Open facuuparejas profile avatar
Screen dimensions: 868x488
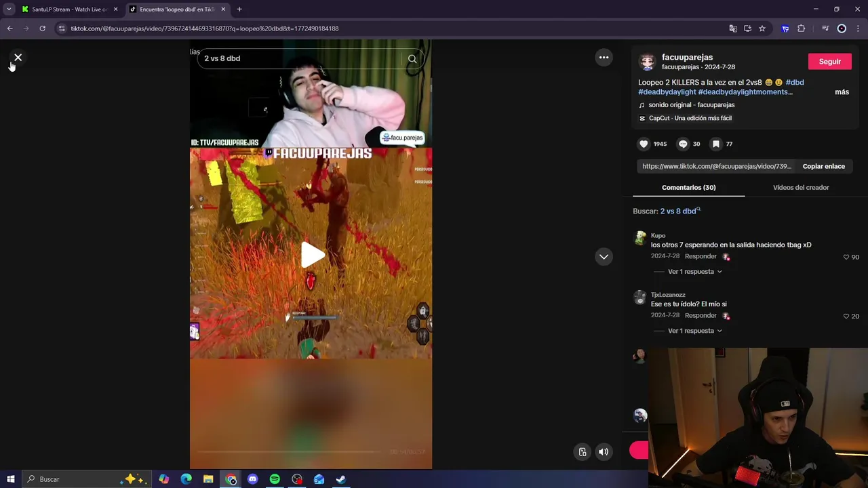coord(648,62)
